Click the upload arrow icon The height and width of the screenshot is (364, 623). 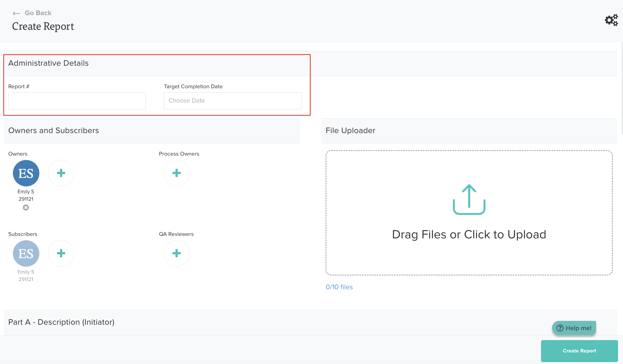(469, 199)
